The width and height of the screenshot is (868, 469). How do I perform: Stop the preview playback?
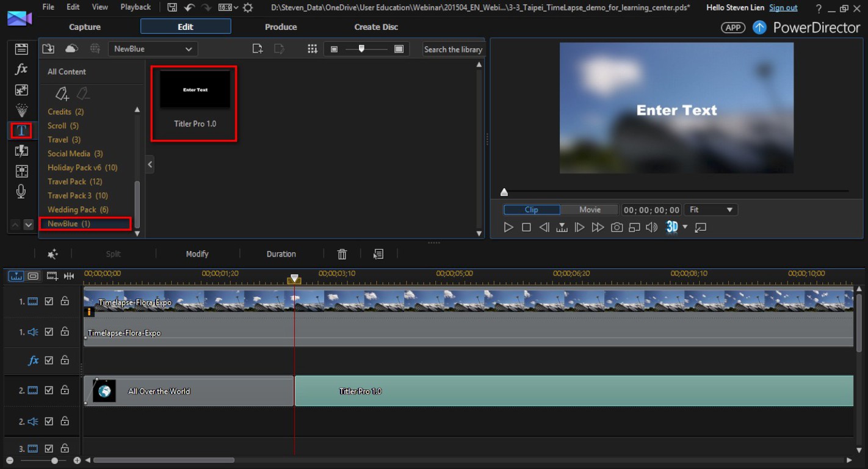tap(526, 227)
